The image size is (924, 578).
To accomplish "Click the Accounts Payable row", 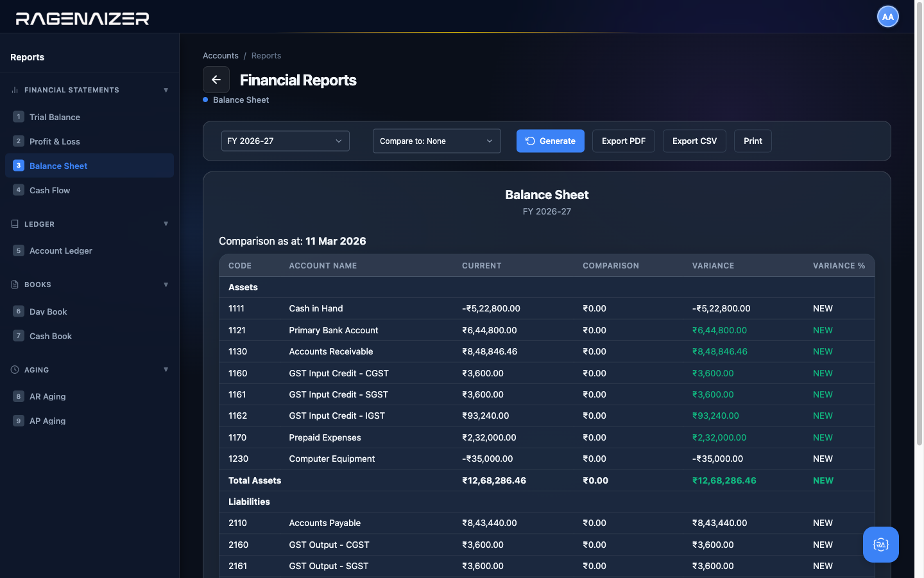I will [x=547, y=523].
